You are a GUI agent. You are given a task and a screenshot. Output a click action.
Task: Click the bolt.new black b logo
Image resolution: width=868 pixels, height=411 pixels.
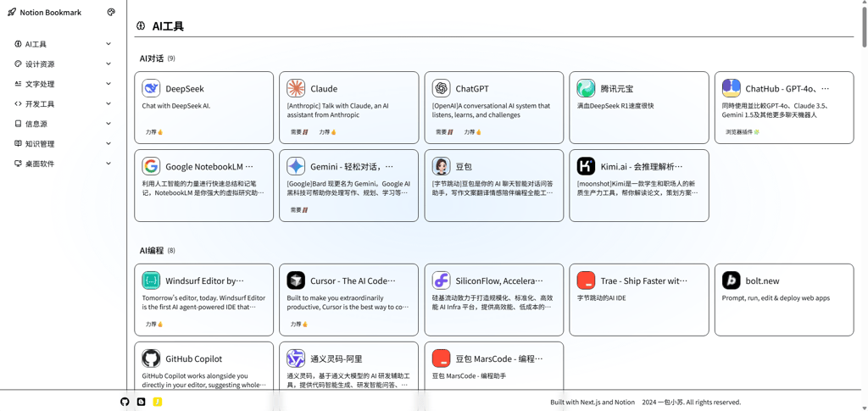tap(732, 280)
